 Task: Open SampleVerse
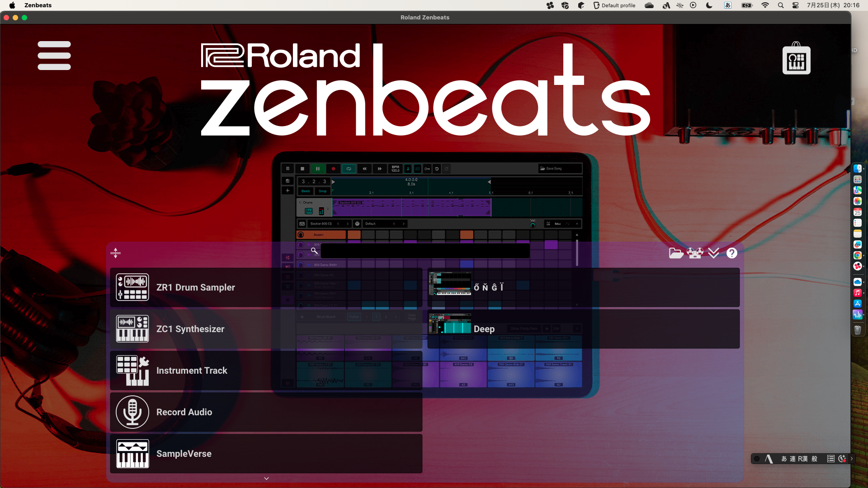point(266,454)
